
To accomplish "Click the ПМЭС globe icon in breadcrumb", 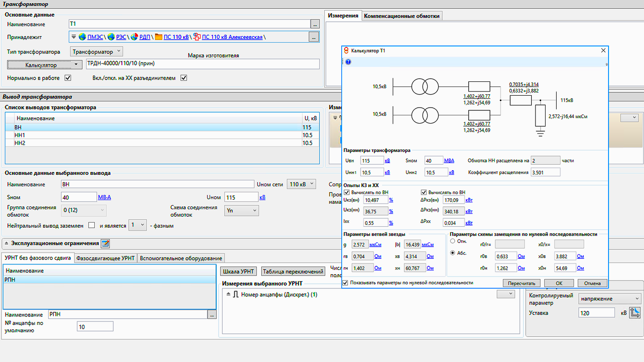I will click(83, 37).
